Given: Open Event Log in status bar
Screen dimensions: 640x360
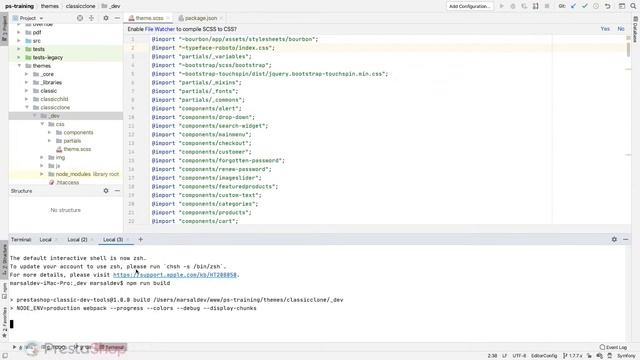Looking at the screenshot, I should [613, 347].
